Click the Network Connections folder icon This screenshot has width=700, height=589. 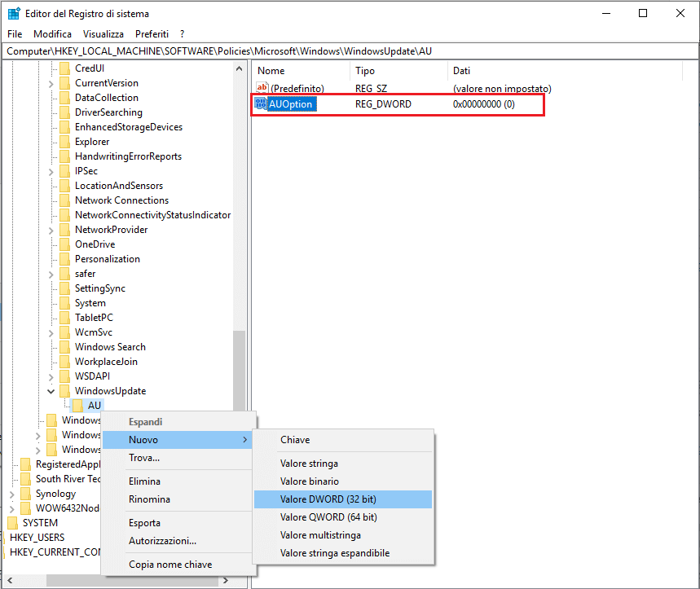(x=64, y=200)
